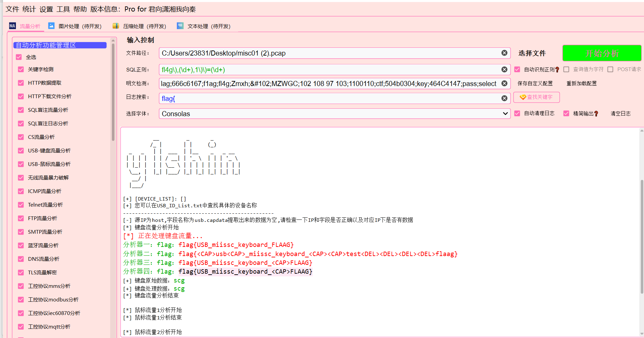Screen dimensions: 644x338
Task: Clear the file path field
Action: pos(504,53)
